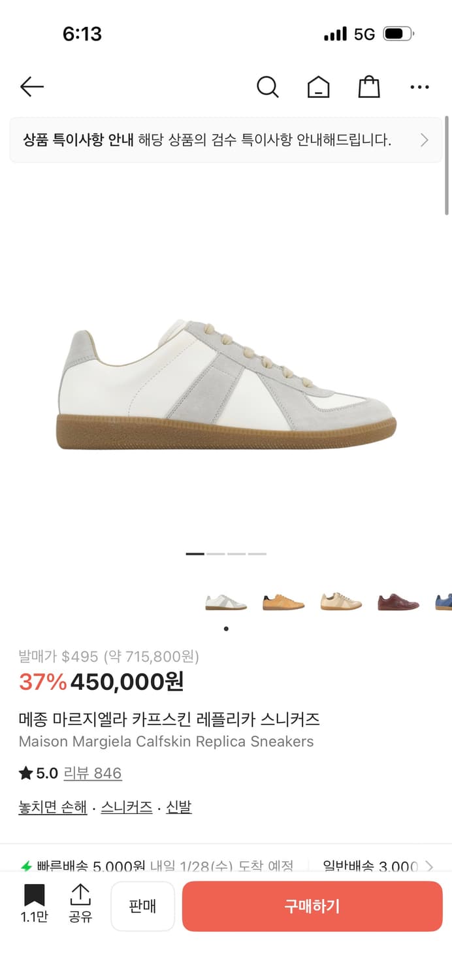Go to home via house icon
The width and height of the screenshot is (452, 980).
(x=318, y=86)
